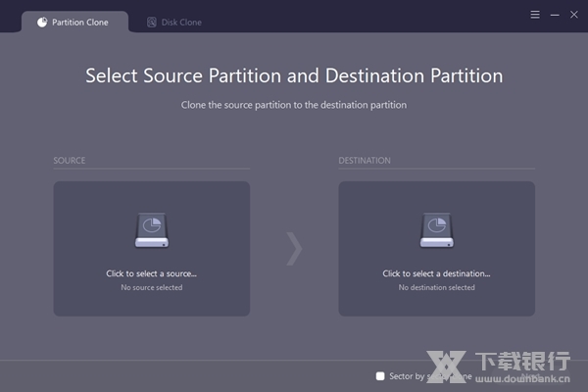The width and height of the screenshot is (588, 392).
Task: Click the 'No source selected' status text
Action: click(152, 287)
